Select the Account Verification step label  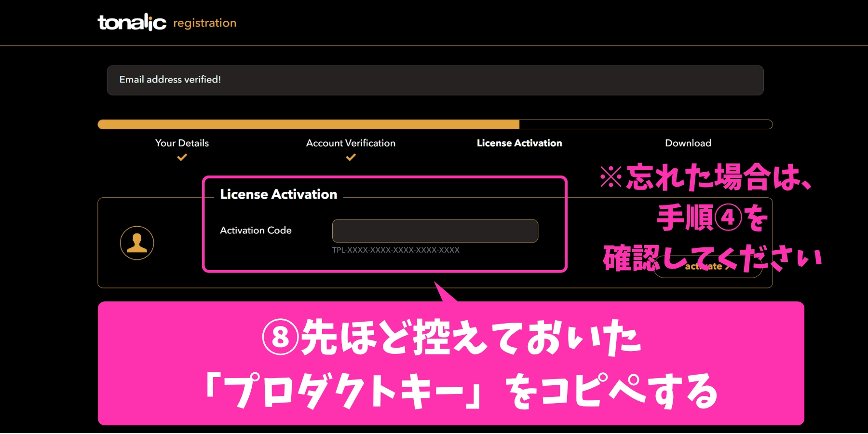pos(351,143)
